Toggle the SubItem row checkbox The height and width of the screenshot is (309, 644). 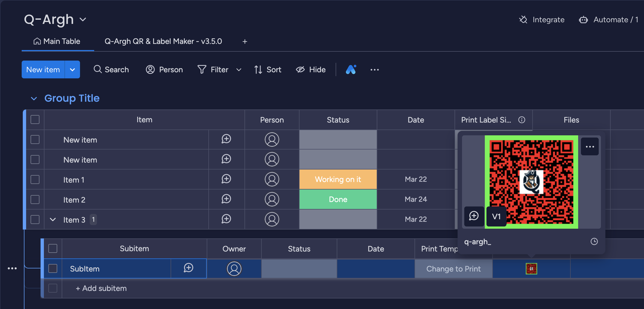tap(52, 269)
